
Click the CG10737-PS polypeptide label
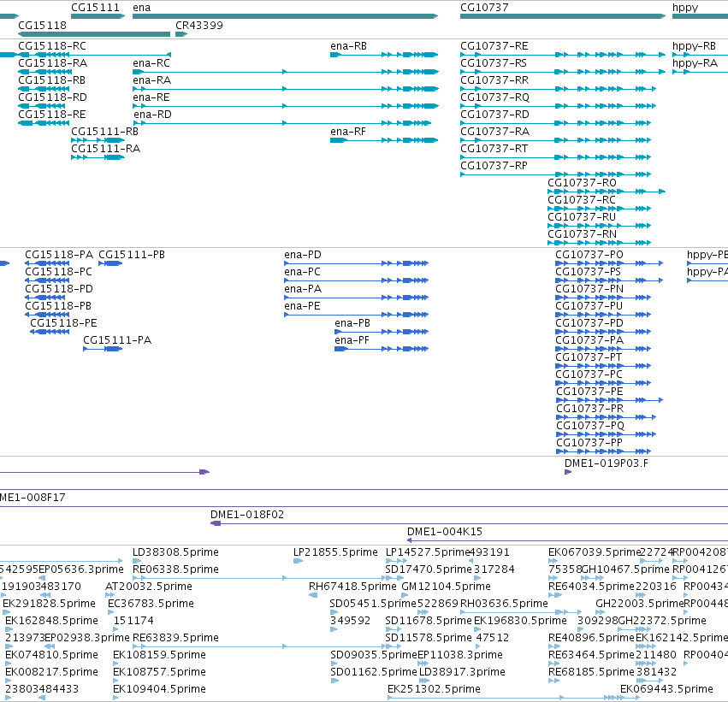(589, 272)
